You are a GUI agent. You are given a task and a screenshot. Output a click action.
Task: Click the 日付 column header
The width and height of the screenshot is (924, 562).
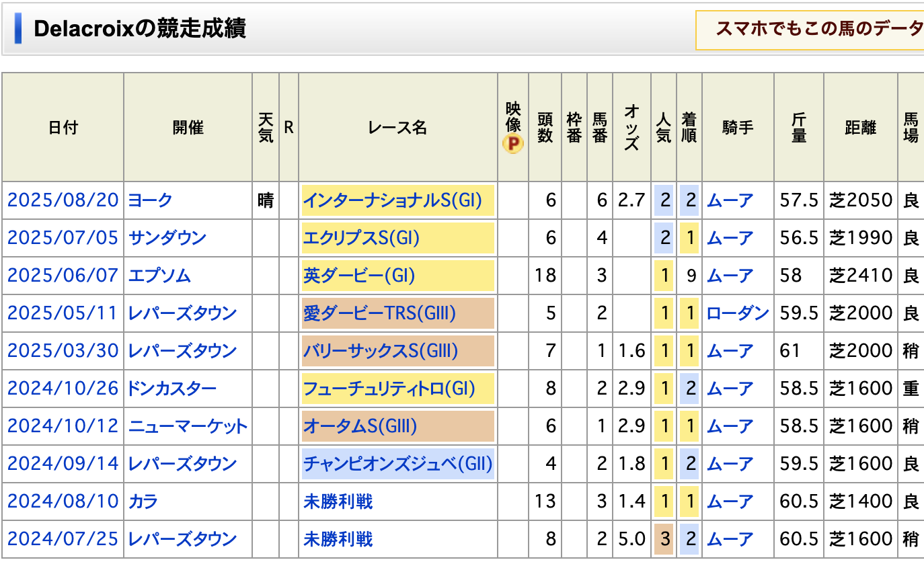pos(63,128)
